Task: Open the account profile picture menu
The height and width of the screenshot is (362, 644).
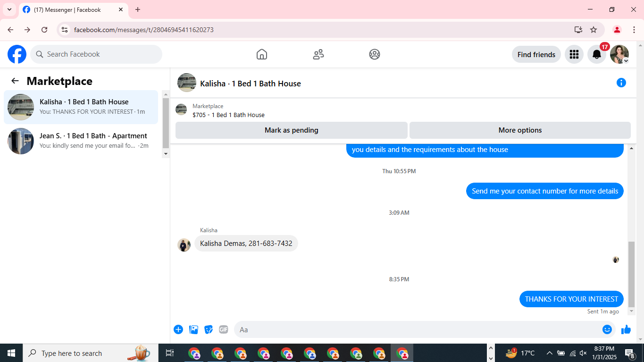Action: click(x=619, y=54)
